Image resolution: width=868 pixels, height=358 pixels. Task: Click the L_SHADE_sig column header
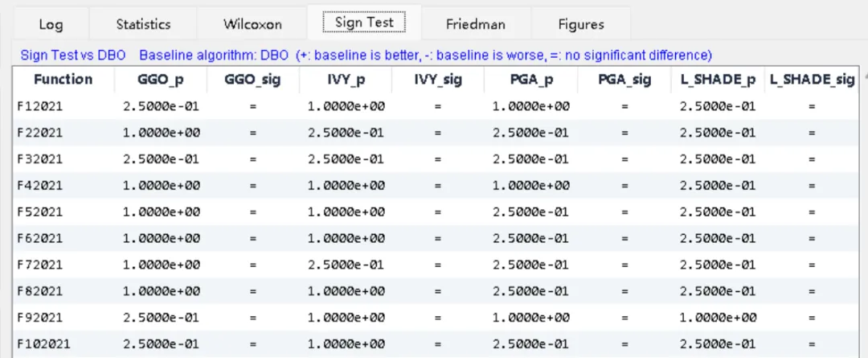812,80
